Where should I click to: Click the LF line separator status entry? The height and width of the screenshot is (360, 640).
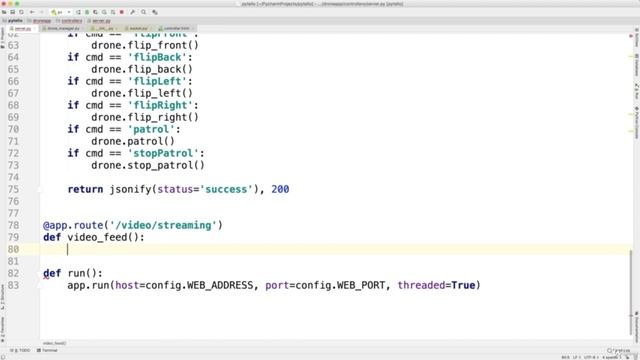click(576, 357)
